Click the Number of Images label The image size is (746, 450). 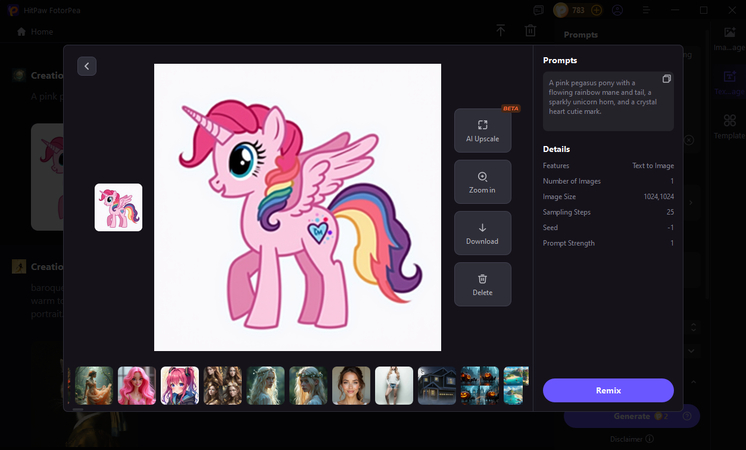point(571,181)
